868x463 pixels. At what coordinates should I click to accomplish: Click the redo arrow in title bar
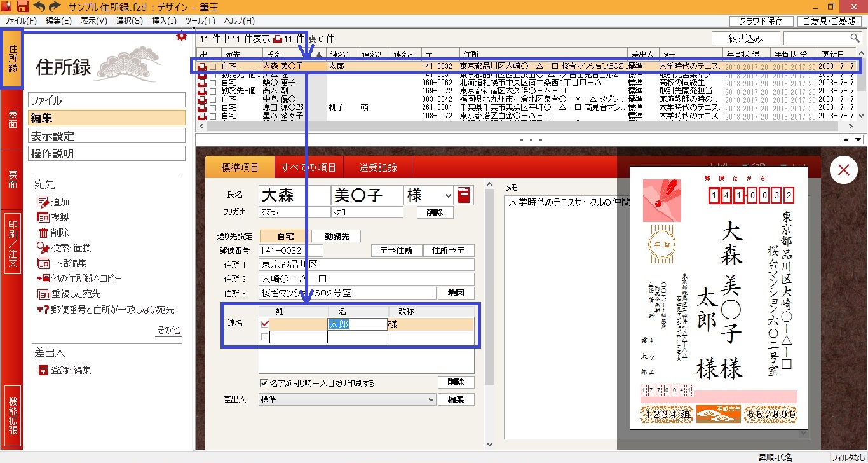tap(55, 6)
